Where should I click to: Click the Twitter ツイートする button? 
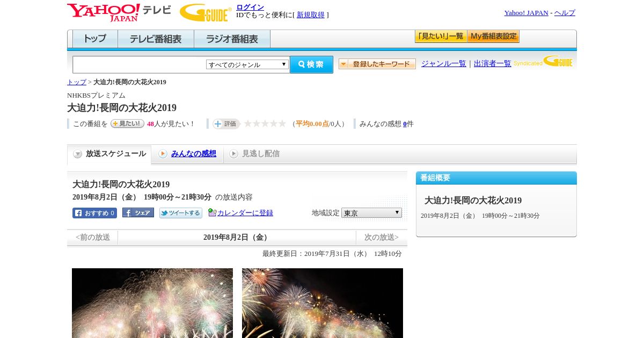tap(181, 213)
